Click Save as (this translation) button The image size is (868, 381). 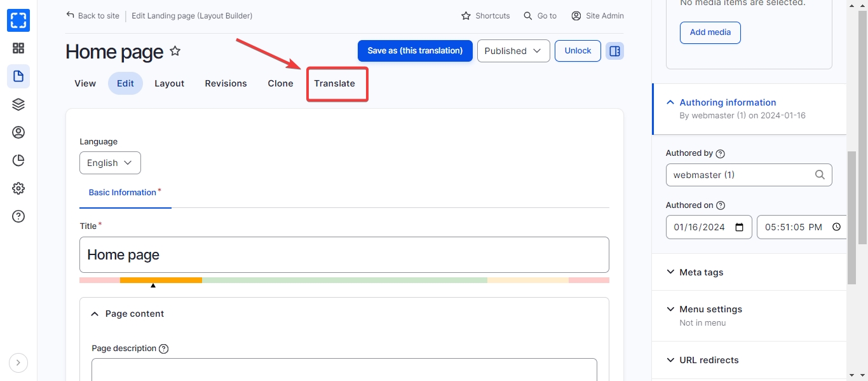415,51
